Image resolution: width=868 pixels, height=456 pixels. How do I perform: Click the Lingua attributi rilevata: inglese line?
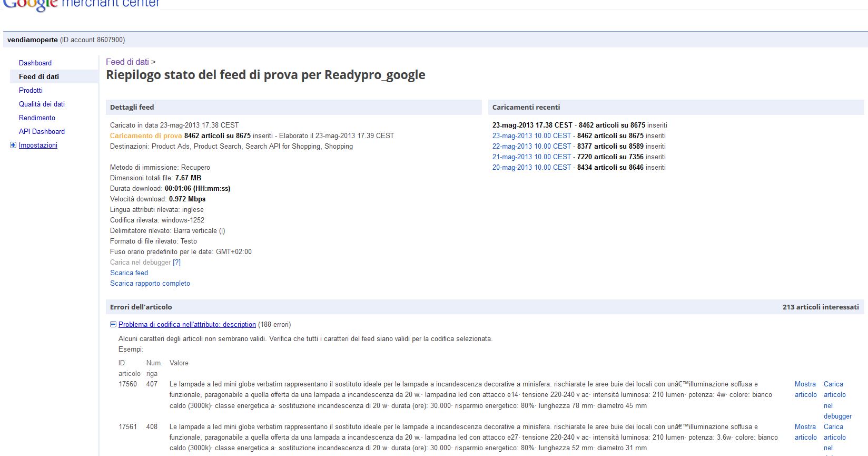click(x=157, y=209)
